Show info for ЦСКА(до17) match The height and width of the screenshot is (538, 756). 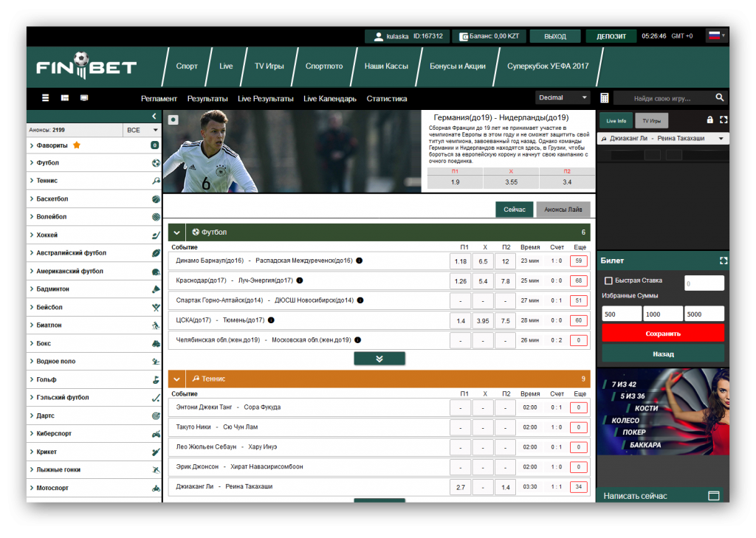pyautogui.click(x=271, y=320)
